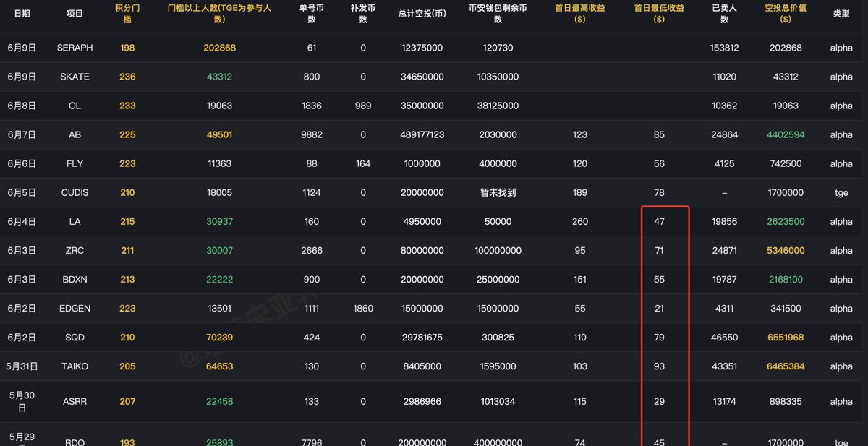This screenshot has height=446, width=868.
Task: Select the project cell "OL"
Action: [75, 106]
